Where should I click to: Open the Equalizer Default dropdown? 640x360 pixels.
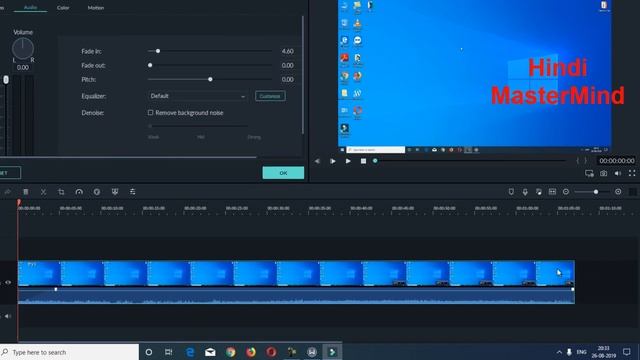click(198, 96)
